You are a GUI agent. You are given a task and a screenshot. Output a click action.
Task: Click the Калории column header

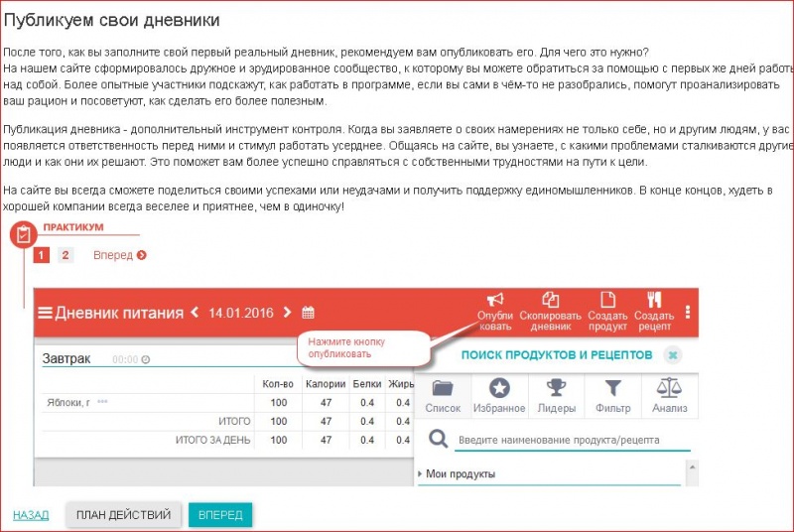click(326, 384)
